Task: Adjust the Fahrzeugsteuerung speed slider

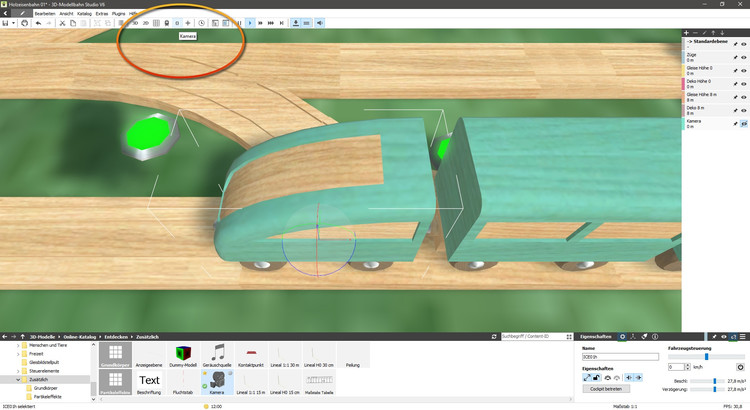Action: tap(707, 356)
